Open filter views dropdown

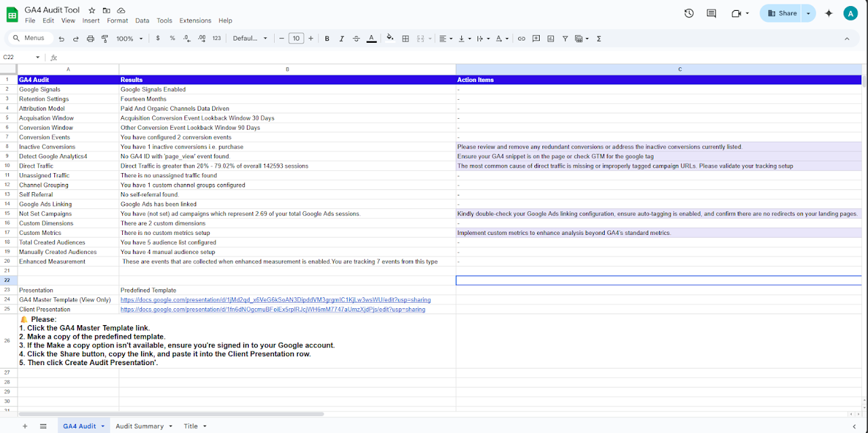tap(582, 39)
